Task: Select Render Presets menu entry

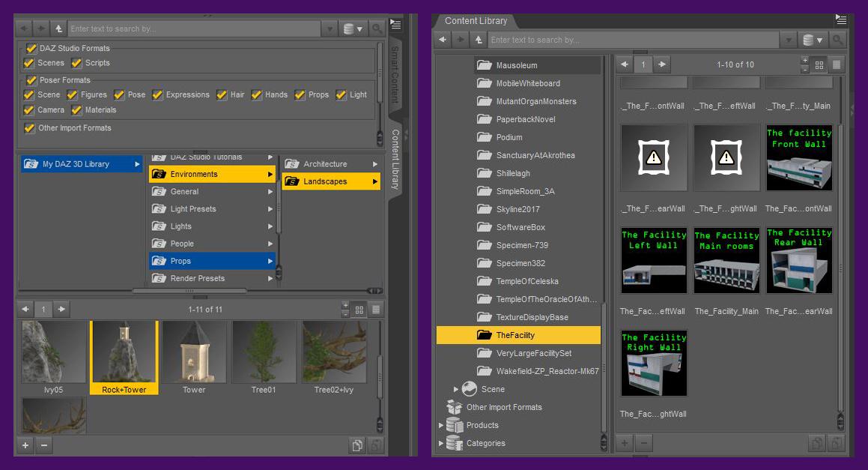Action: tap(212, 278)
